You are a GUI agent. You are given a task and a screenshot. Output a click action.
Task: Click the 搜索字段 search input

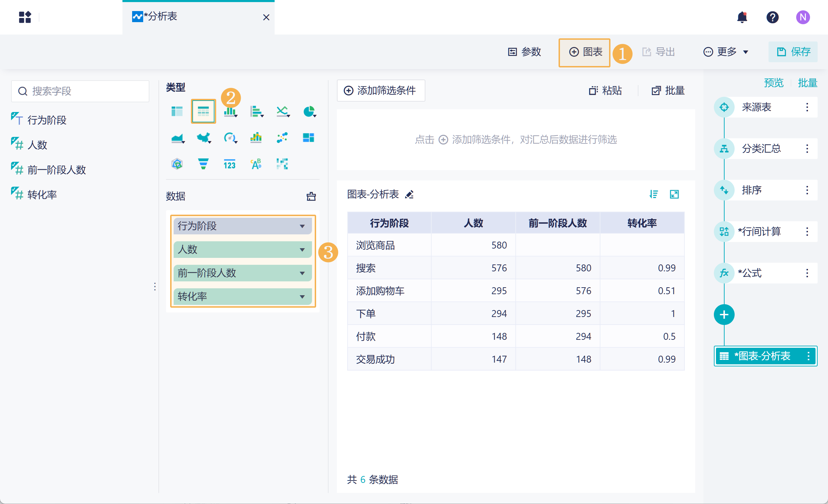click(80, 91)
